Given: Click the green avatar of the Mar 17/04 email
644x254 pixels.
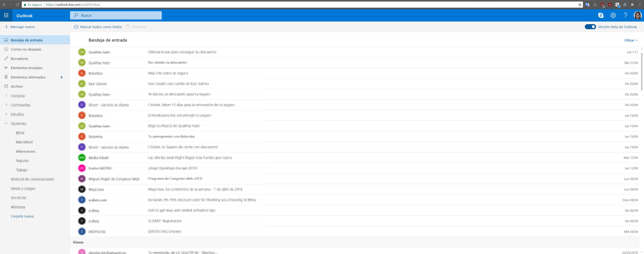Looking at the screenshot, I should coord(82,158).
